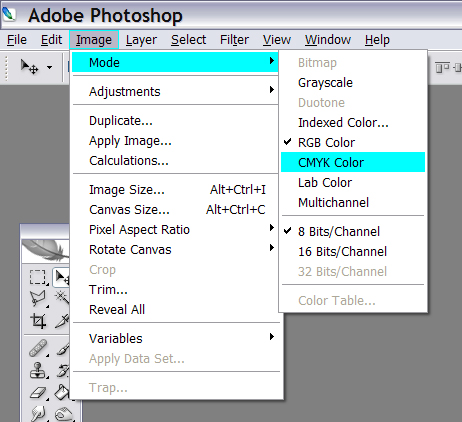
Task: Open the Select menu
Action: (x=188, y=40)
